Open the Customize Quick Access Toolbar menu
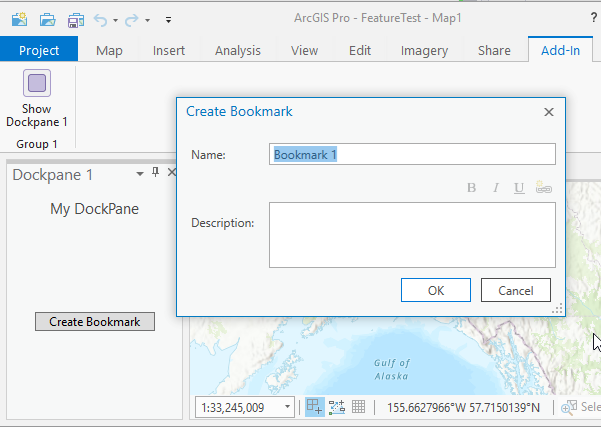Screen dimensions: 601x427 tap(168, 20)
